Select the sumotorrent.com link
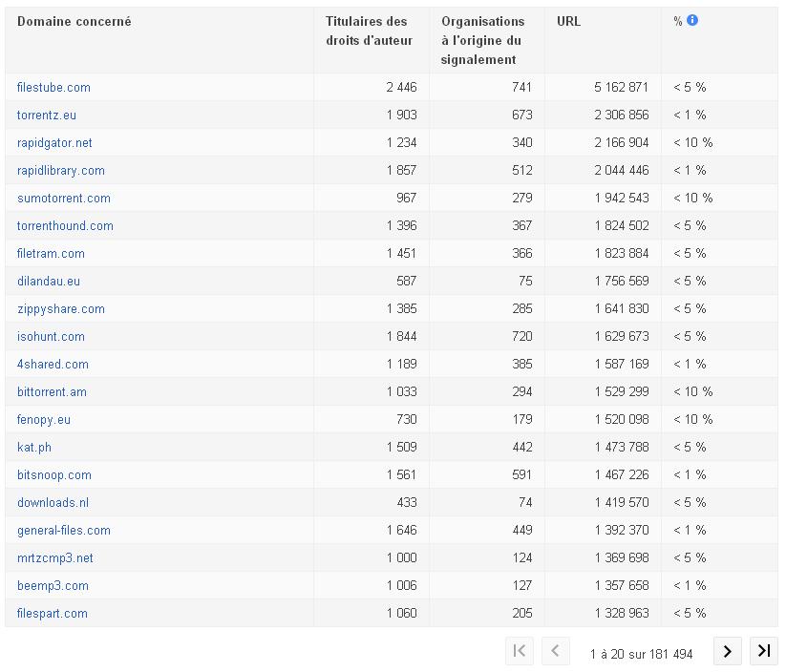Screen dimensions: 786x672 click(64, 199)
